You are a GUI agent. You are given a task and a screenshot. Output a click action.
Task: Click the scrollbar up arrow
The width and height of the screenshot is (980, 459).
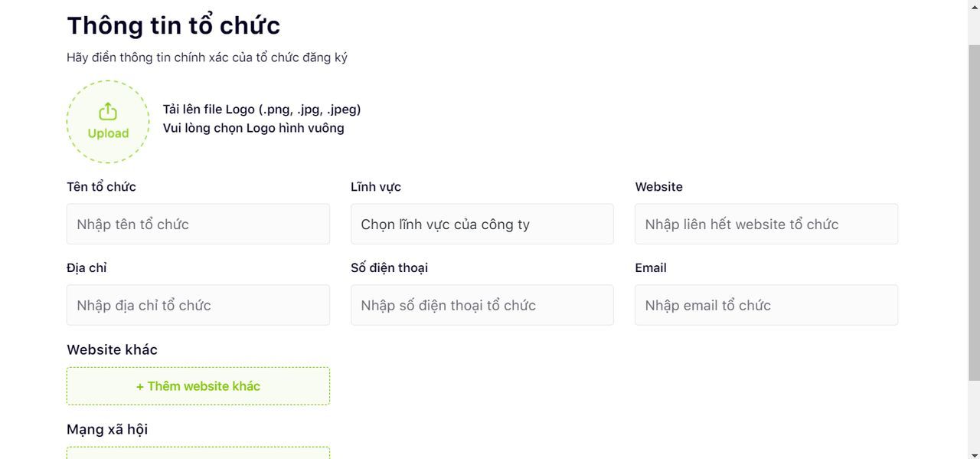point(974,6)
